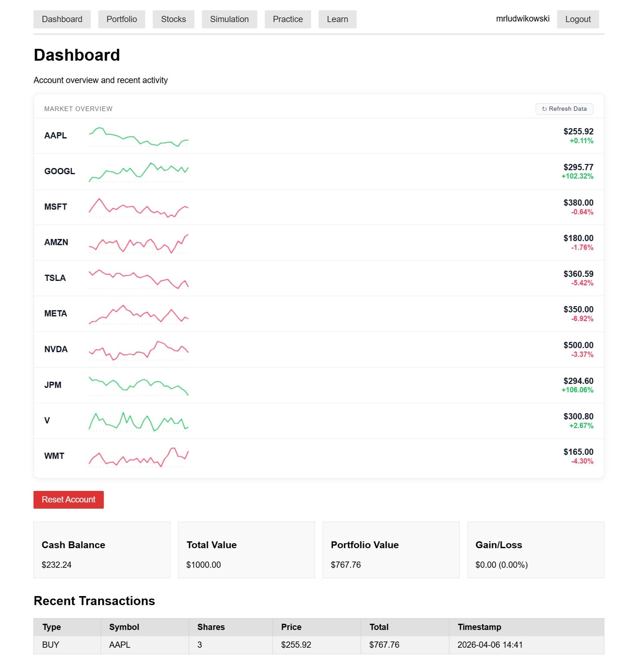Click the AMZN price $180.00
The height and width of the screenshot is (672, 636).
578,238
